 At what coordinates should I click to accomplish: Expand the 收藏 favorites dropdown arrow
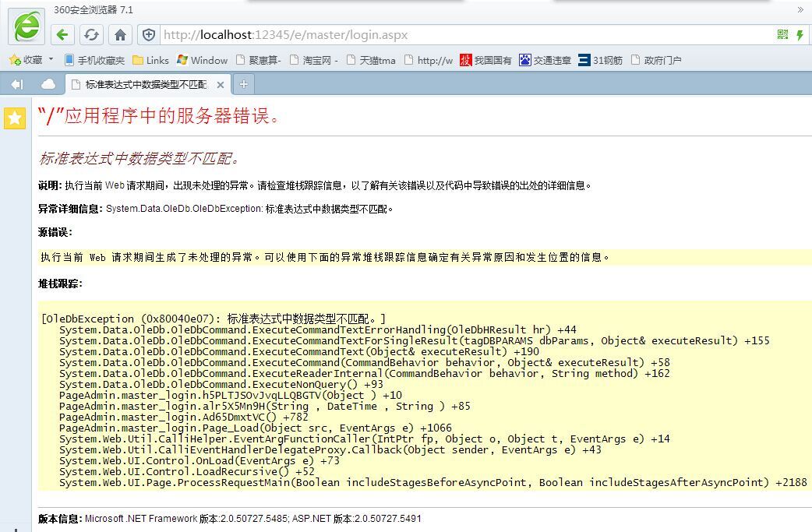coord(51,59)
